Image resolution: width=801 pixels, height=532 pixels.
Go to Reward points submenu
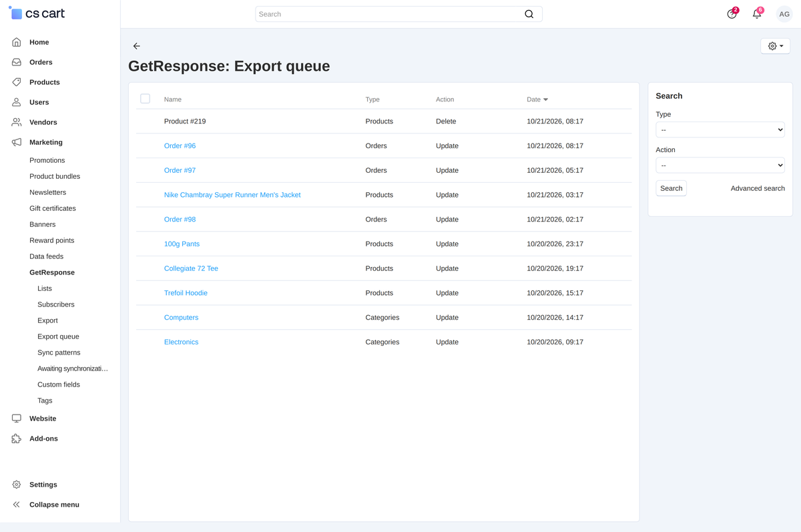[x=51, y=240]
